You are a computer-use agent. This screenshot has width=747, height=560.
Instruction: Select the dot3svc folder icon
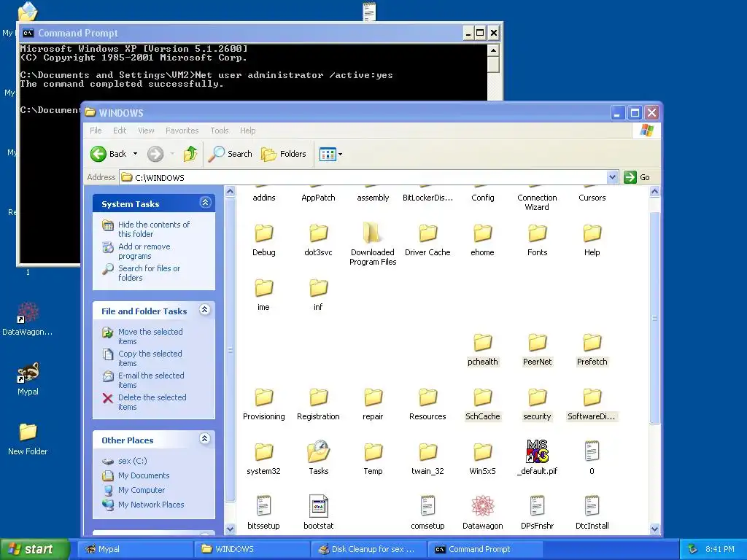tap(318, 233)
